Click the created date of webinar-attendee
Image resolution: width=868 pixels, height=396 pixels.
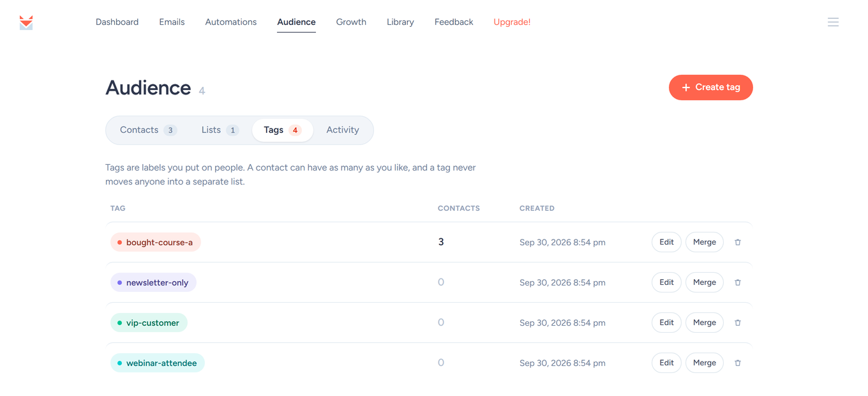pos(562,363)
